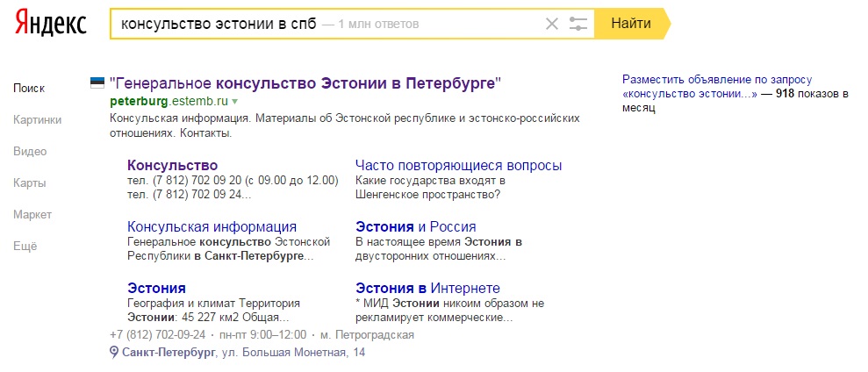Image resolution: width=868 pixels, height=372 pixels.
Task: Open Карты section
Action: (x=29, y=183)
